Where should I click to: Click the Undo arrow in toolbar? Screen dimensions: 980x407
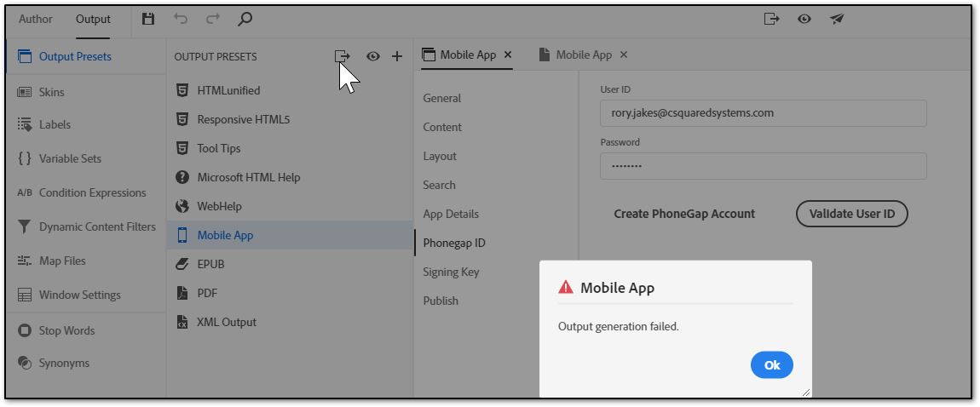coord(180,19)
